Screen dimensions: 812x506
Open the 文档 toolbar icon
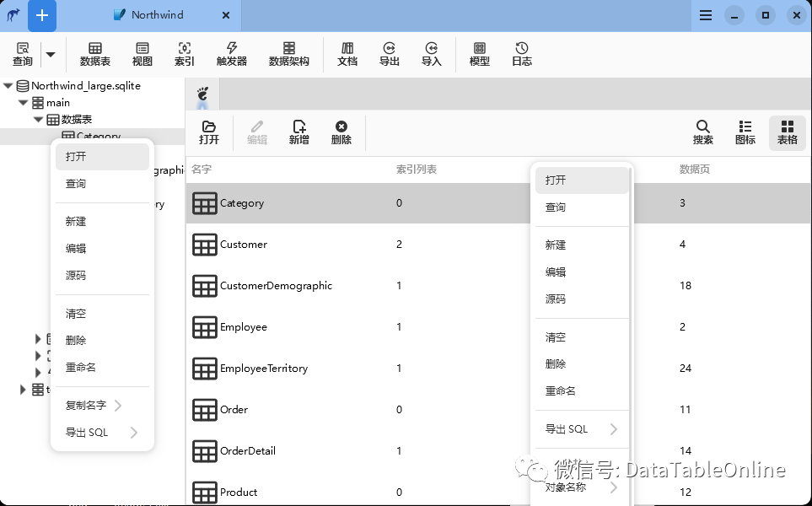click(x=347, y=54)
